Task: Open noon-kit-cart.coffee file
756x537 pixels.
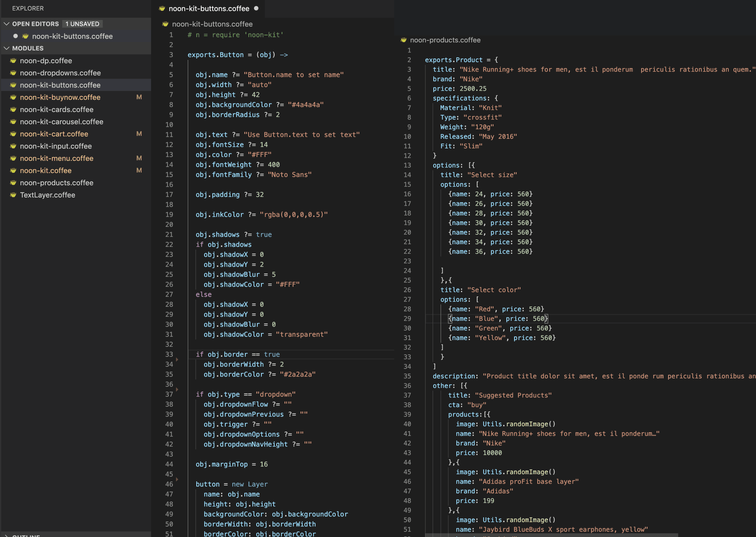Action: [x=76, y=134]
